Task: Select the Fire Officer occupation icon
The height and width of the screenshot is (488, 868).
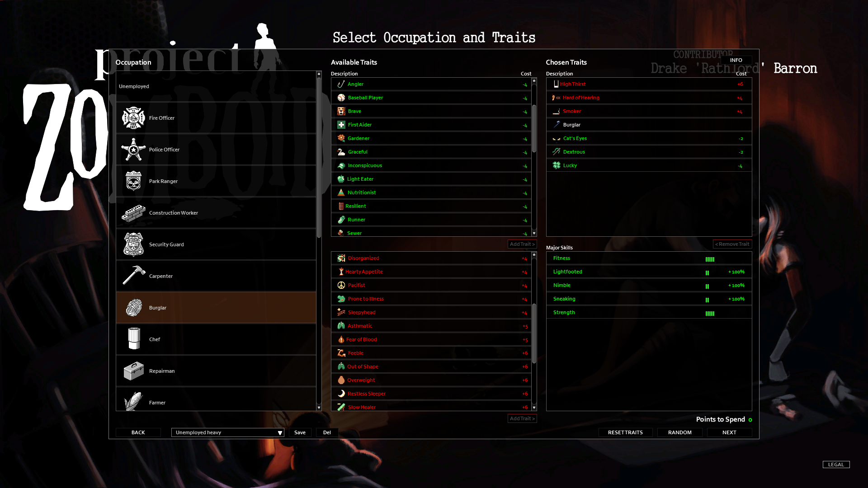Action: tap(132, 117)
